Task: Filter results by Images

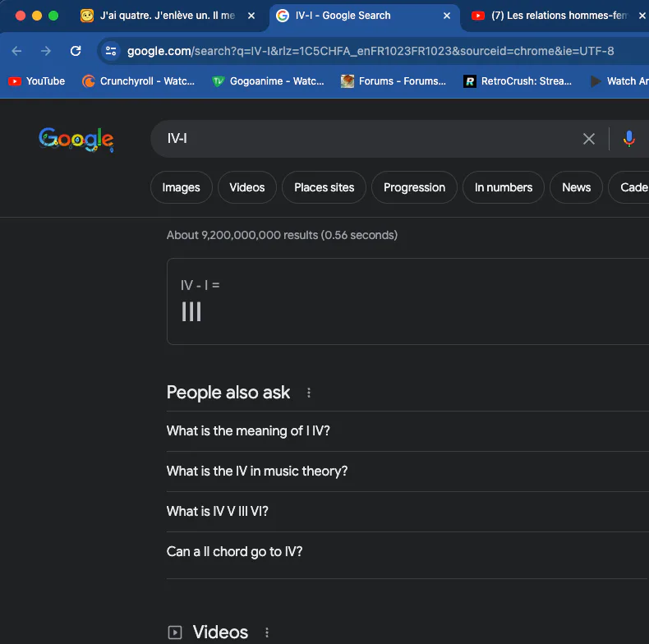Action: tap(182, 187)
